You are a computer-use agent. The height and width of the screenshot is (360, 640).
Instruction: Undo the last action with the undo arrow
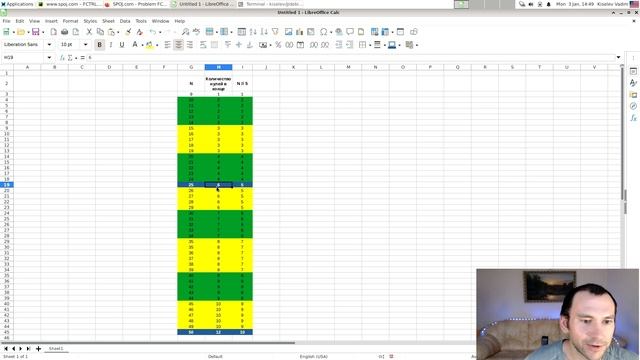[153, 32]
